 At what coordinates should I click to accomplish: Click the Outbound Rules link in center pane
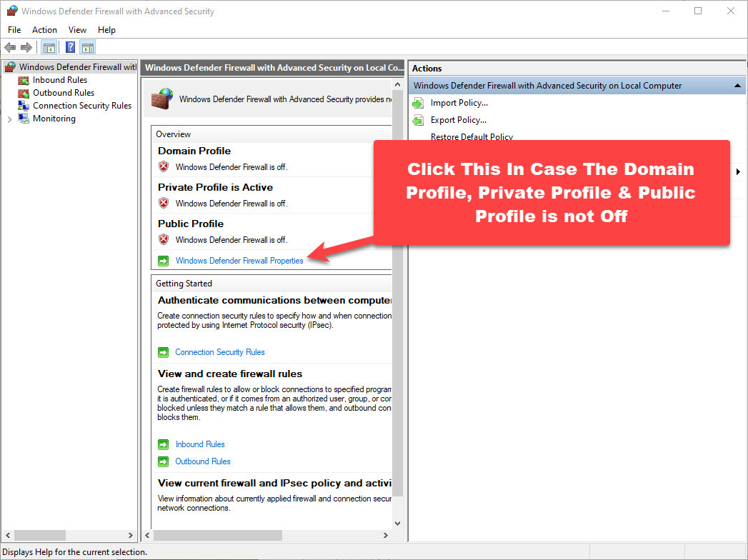(203, 461)
